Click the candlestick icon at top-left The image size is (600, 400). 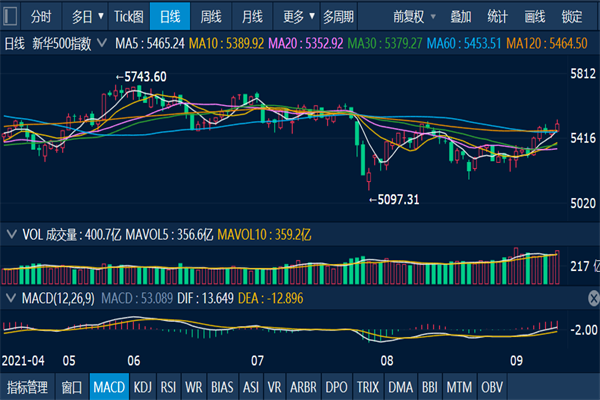(11, 16)
